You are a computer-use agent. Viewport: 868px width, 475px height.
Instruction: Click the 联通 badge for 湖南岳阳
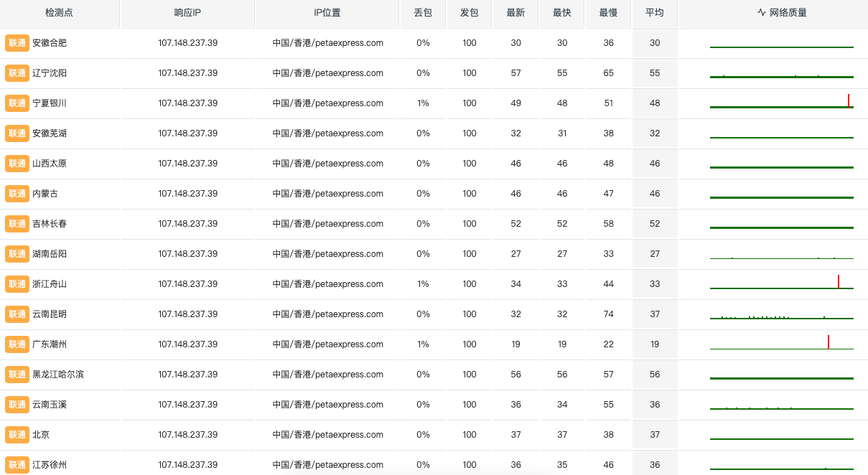click(x=17, y=254)
